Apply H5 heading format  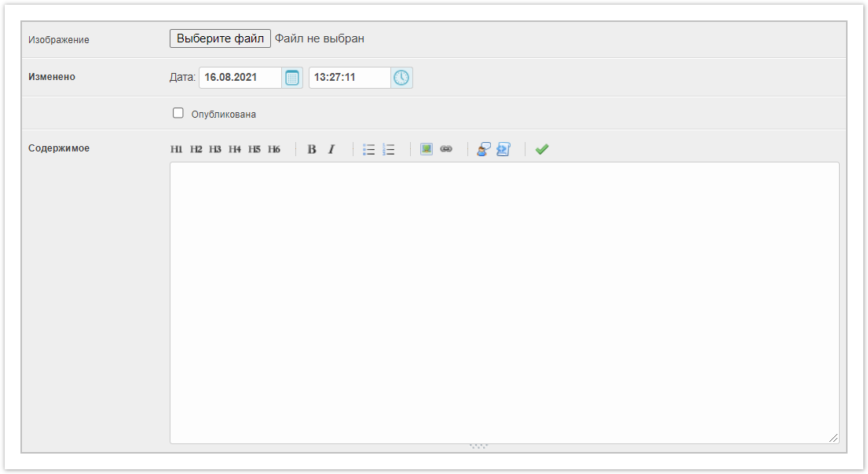tap(255, 149)
